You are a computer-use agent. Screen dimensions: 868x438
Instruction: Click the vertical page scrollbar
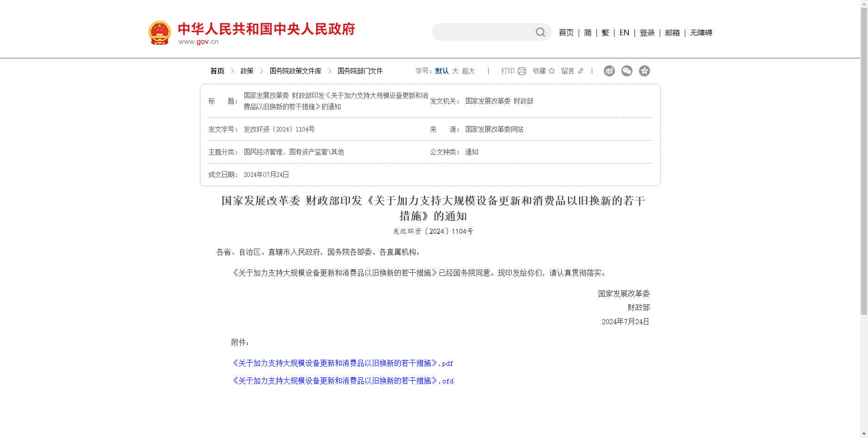click(864, 185)
